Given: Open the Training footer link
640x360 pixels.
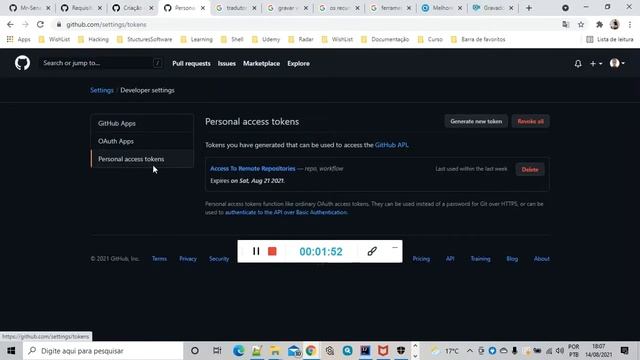Looking at the screenshot, I should [480, 259].
